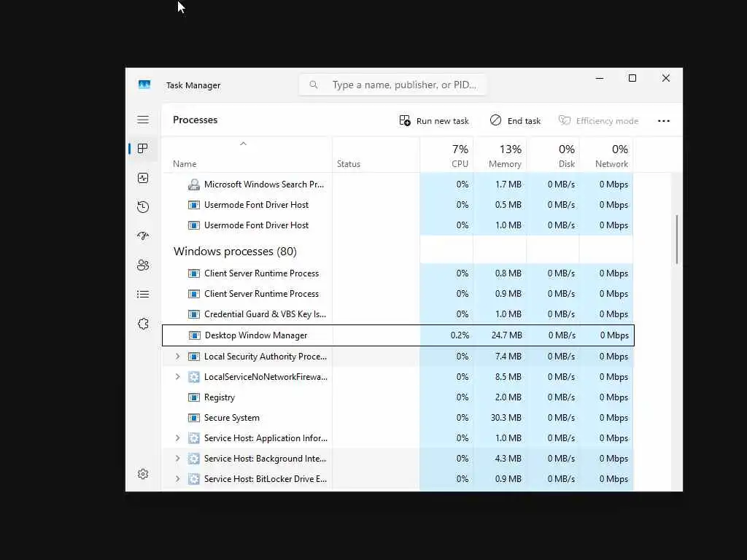Click the Secure System process icon
Viewport: 747px width, 560px height.
point(194,418)
